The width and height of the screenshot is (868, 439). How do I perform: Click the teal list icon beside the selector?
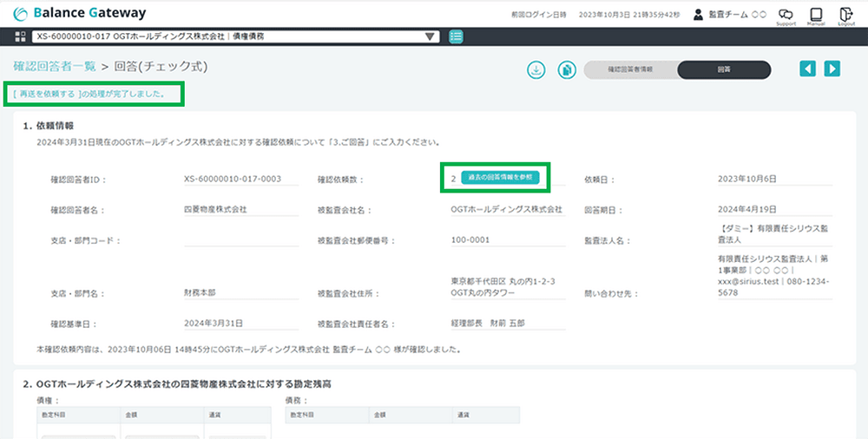click(456, 36)
